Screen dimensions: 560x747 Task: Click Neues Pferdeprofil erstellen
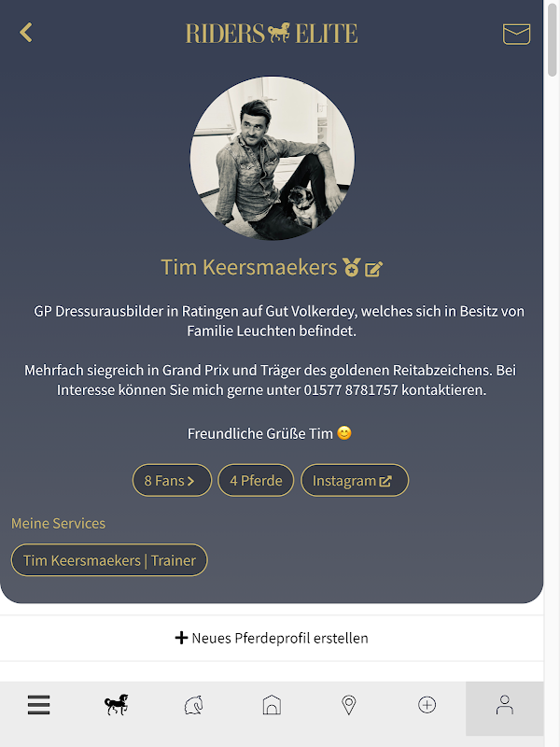(272, 638)
